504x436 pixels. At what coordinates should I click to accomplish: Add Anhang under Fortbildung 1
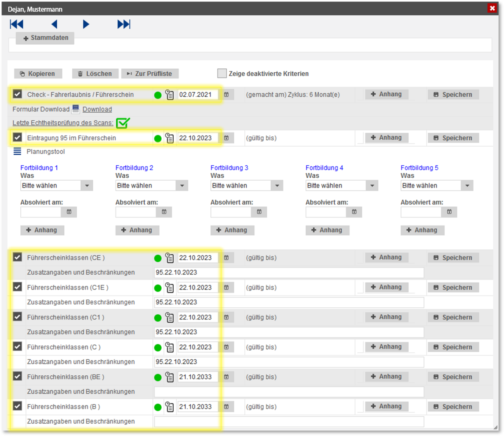42,230
